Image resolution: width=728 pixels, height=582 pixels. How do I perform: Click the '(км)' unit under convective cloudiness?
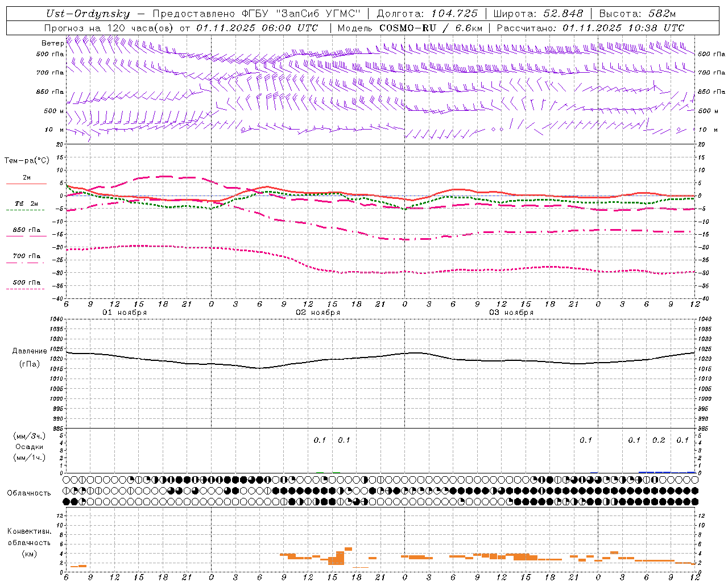tap(30, 554)
